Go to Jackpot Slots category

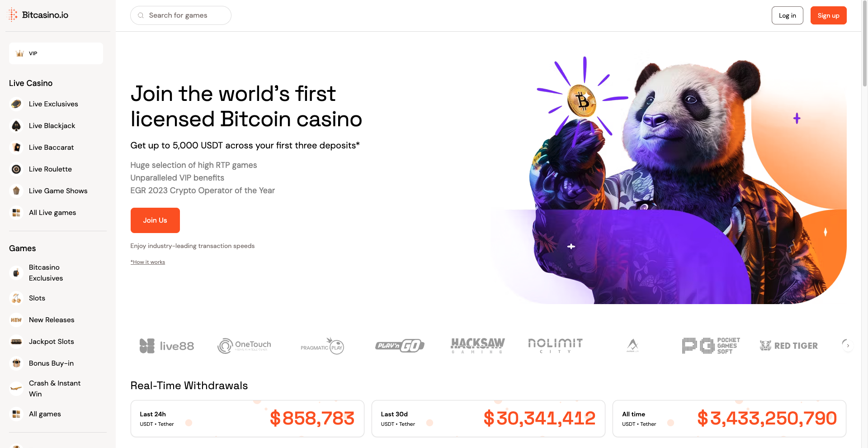point(51,342)
